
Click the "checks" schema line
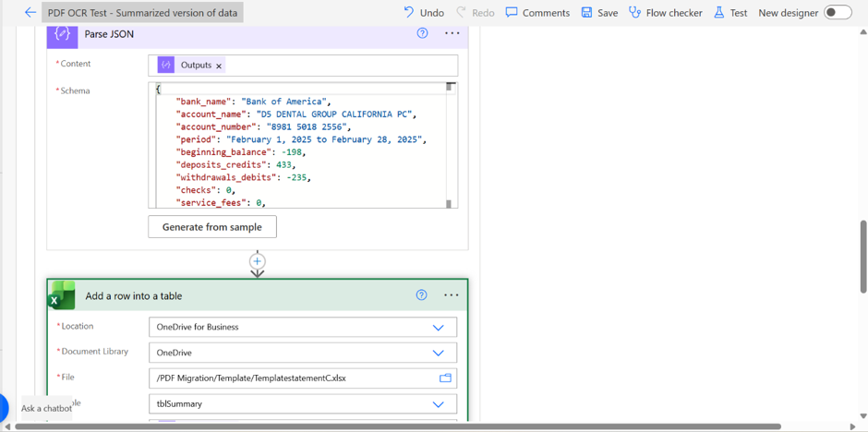coord(206,190)
